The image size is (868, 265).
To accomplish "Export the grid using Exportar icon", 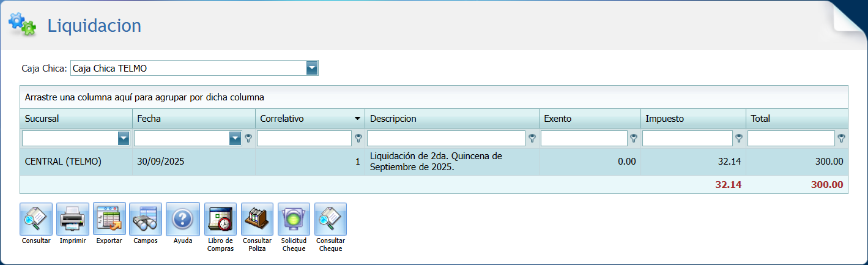I will coord(109,219).
